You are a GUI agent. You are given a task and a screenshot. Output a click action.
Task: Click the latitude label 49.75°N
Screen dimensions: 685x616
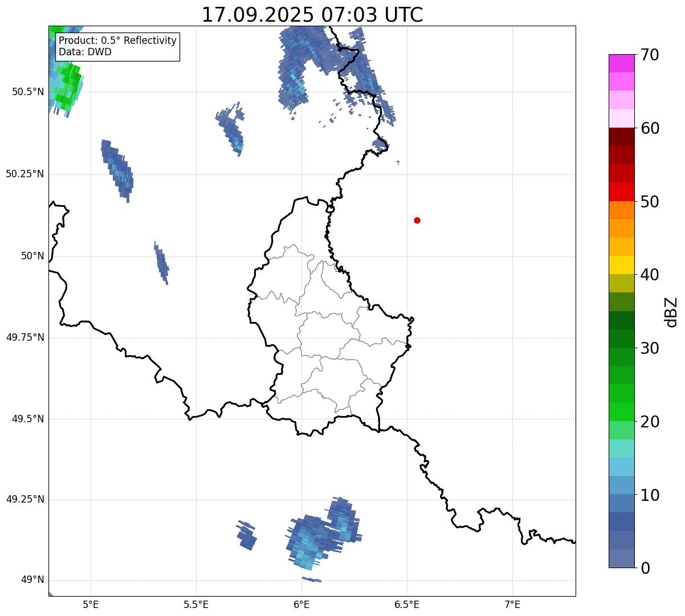point(25,337)
